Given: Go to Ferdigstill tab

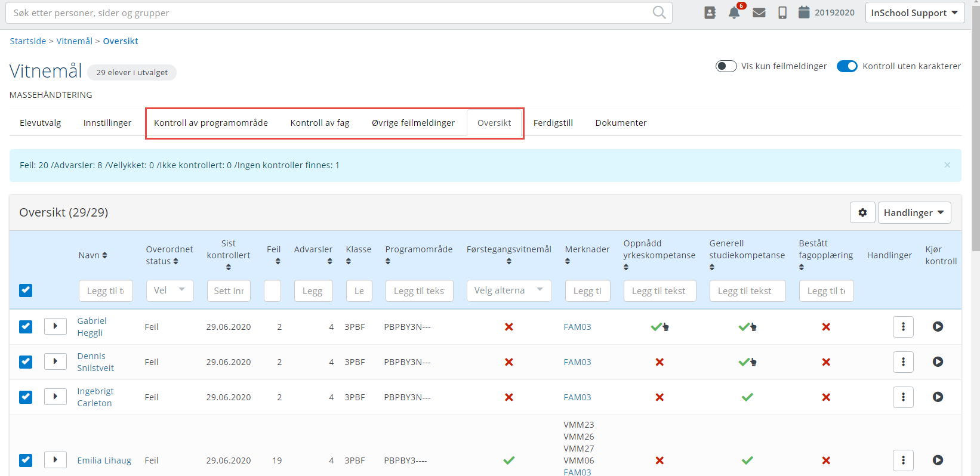Looking at the screenshot, I should (553, 123).
